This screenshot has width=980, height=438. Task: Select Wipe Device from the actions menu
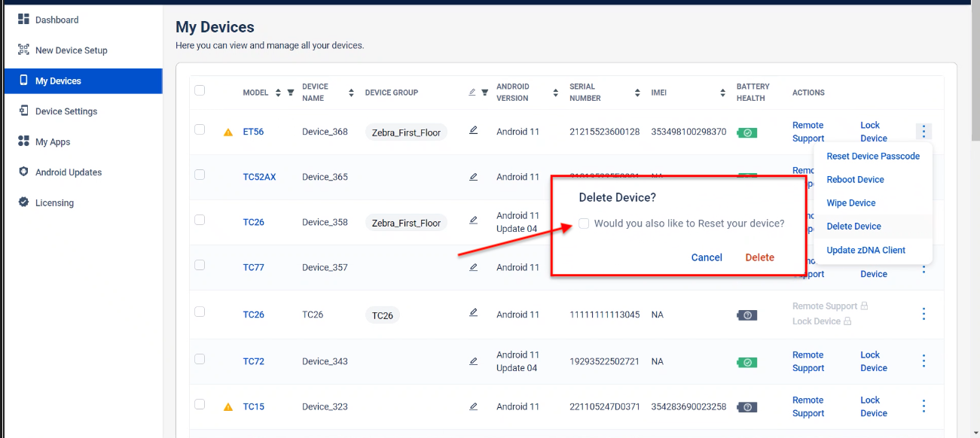850,203
